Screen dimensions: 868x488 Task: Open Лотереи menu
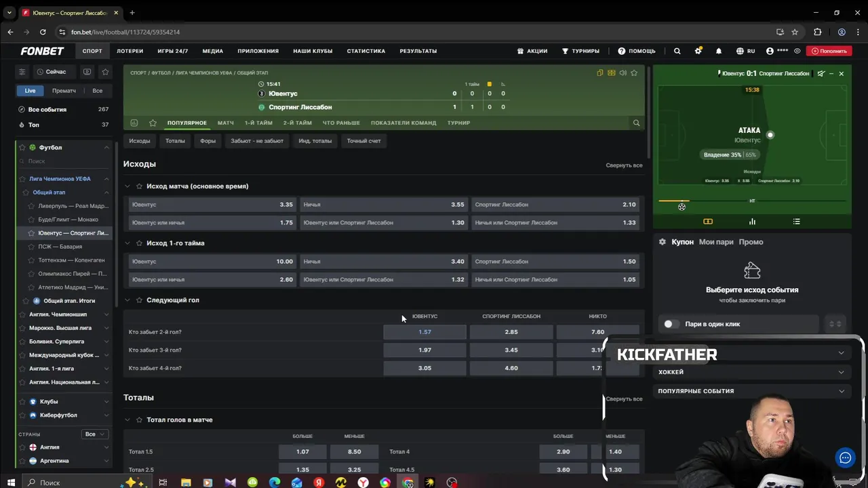coord(130,51)
